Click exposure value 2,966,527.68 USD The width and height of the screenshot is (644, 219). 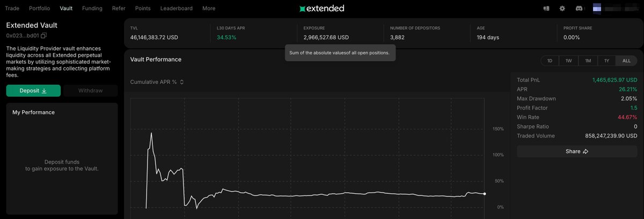click(x=326, y=38)
